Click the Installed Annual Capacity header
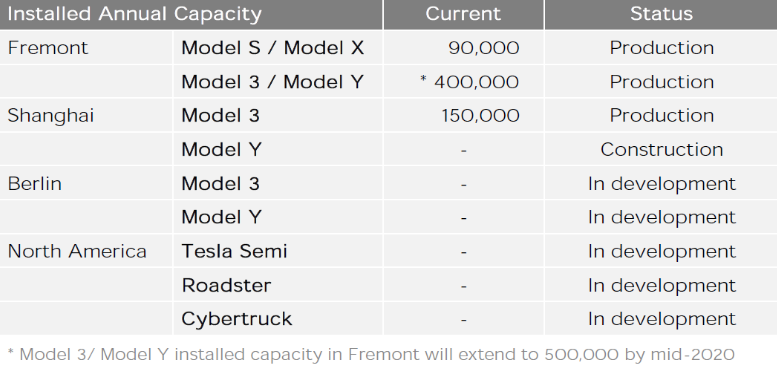777x370 pixels. 135,14
